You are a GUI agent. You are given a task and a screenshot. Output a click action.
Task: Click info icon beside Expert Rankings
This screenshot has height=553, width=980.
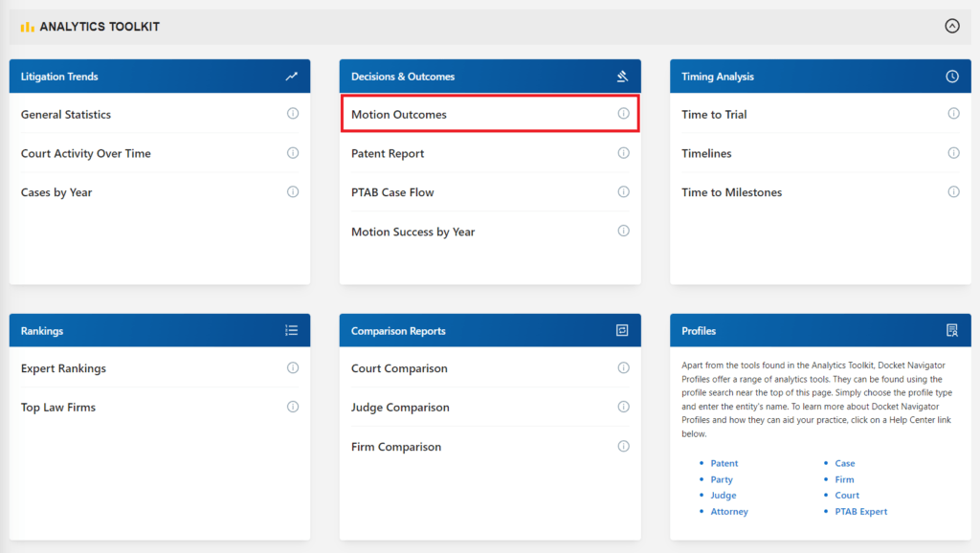coord(293,368)
